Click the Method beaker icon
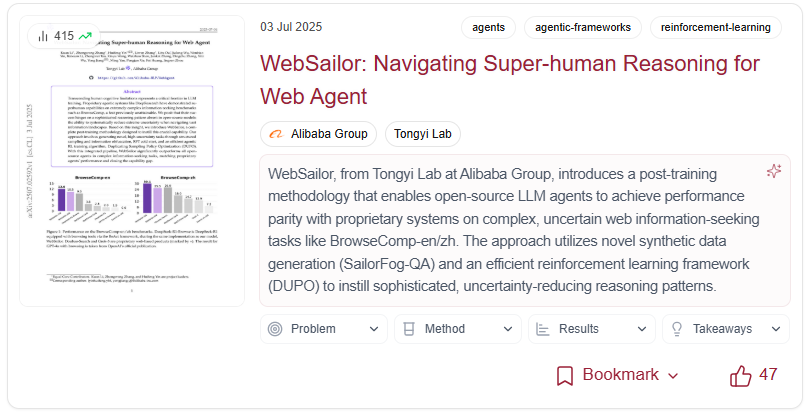The image size is (810, 414). 409,329
